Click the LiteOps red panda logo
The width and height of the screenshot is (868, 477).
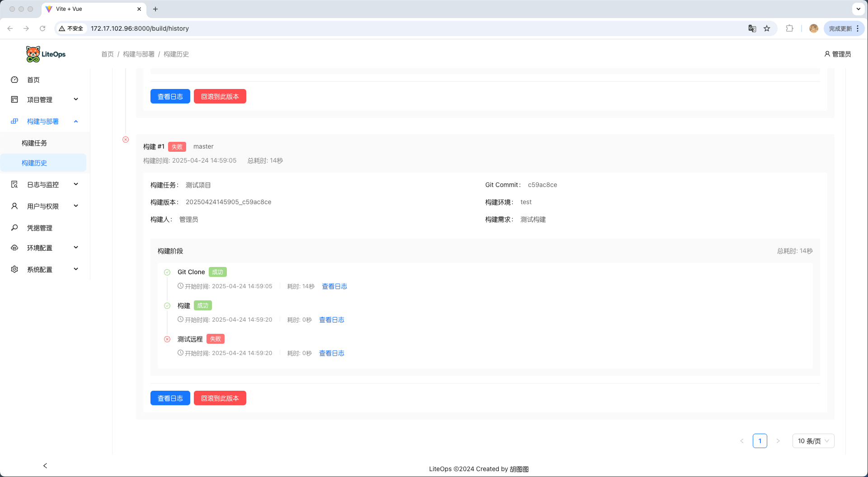click(33, 54)
